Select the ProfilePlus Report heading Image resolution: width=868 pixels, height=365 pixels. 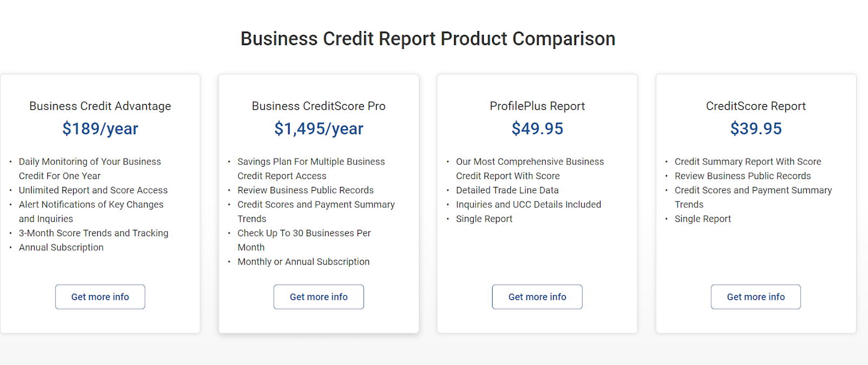537,106
